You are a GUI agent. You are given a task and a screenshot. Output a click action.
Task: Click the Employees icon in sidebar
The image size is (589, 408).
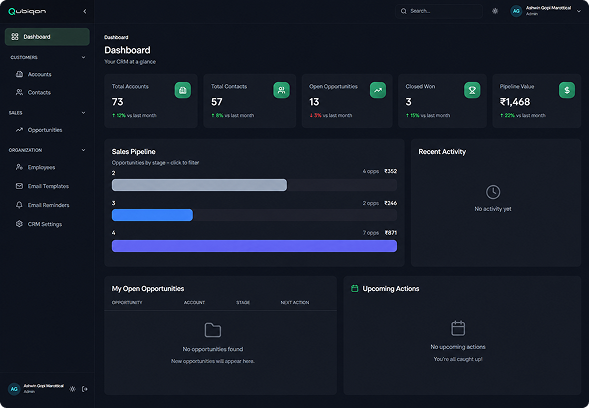[x=19, y=167]
